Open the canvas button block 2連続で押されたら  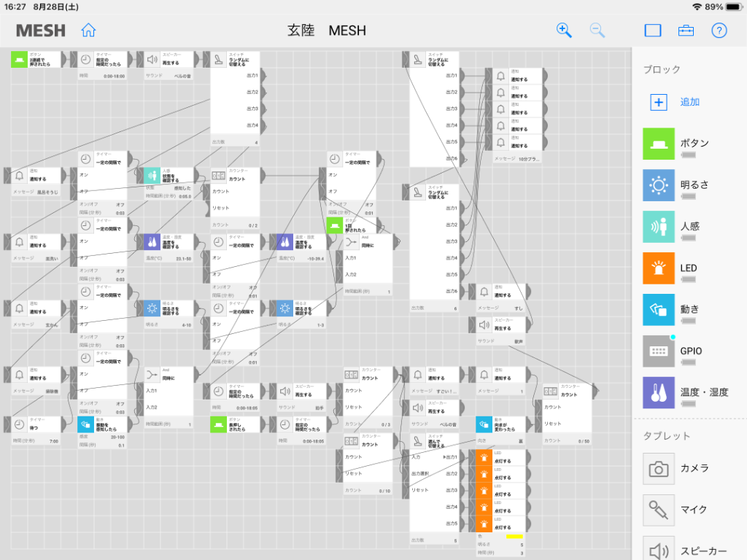(x=36, y=60)
